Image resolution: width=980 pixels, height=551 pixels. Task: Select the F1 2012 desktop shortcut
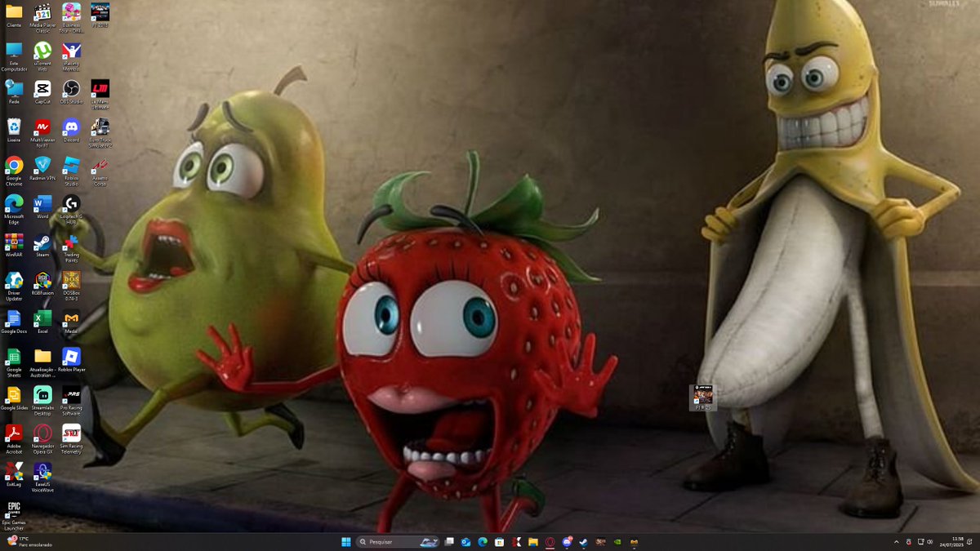tap(100, 16)
